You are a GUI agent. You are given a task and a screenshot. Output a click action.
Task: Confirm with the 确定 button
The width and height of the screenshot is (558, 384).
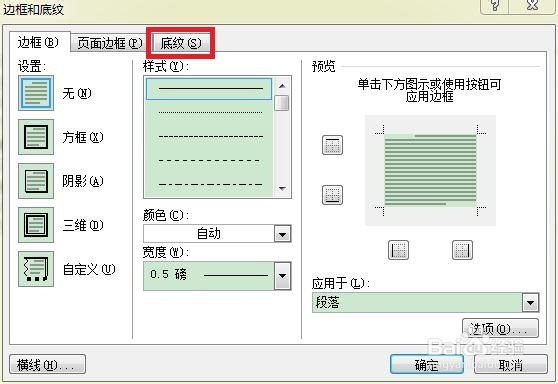tap(427, 364)
